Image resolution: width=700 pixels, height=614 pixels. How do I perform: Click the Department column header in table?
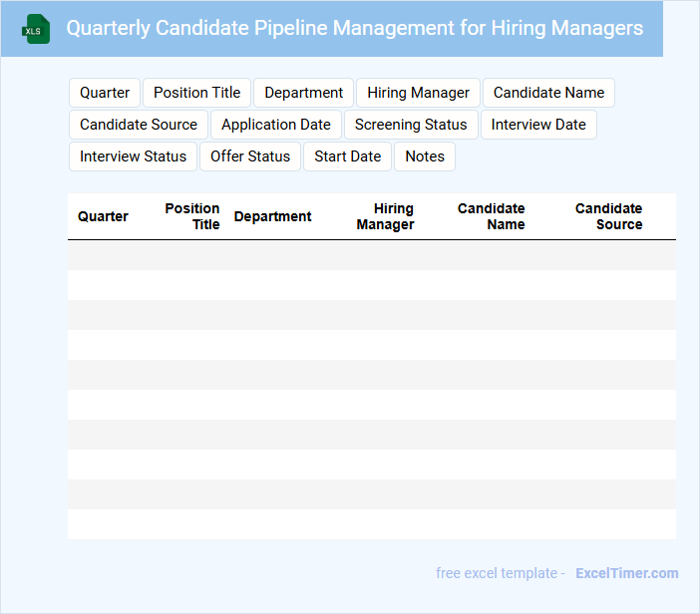(272, 216)
